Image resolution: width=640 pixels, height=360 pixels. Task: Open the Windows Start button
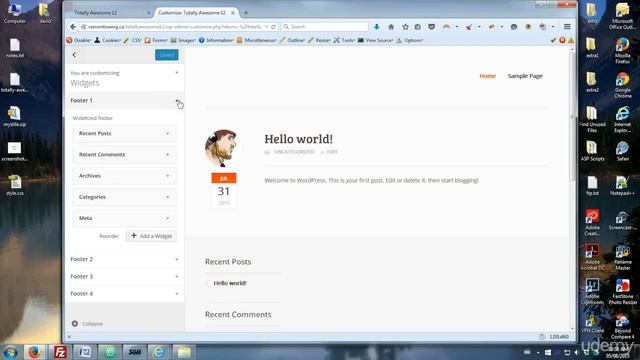click(11, 352)
